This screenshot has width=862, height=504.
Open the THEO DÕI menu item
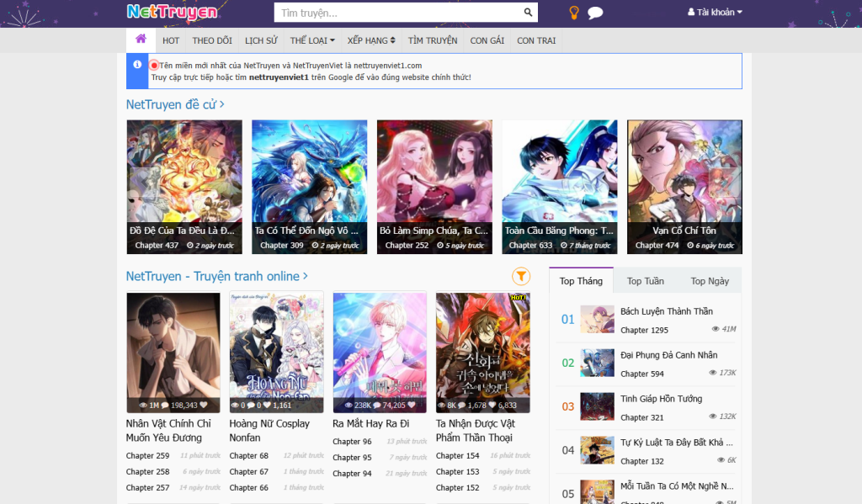212,40
